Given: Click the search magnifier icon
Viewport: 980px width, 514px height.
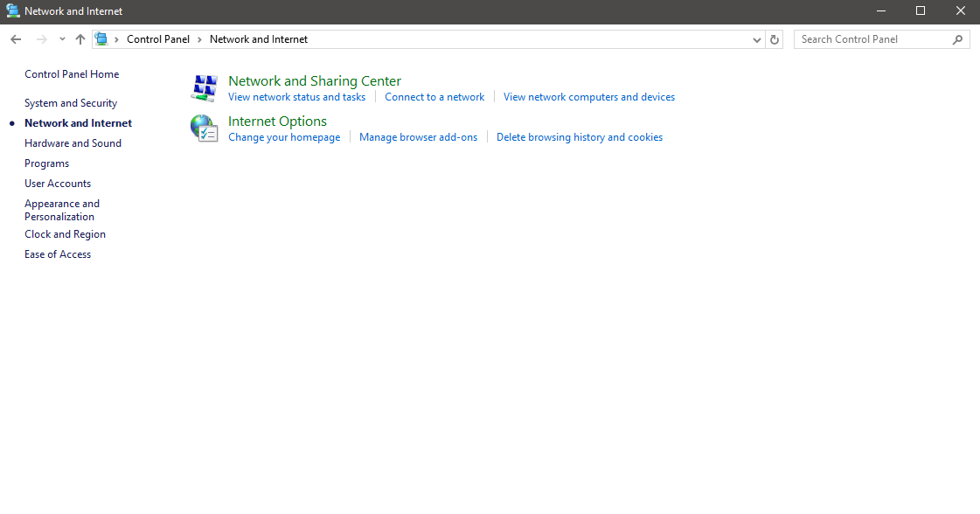Looking at the screenshot, I should [x=957, y=39].
